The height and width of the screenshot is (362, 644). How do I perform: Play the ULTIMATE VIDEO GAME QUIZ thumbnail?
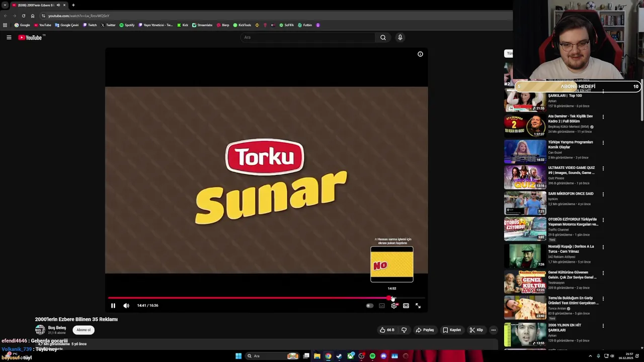click(x=525, y=177)
